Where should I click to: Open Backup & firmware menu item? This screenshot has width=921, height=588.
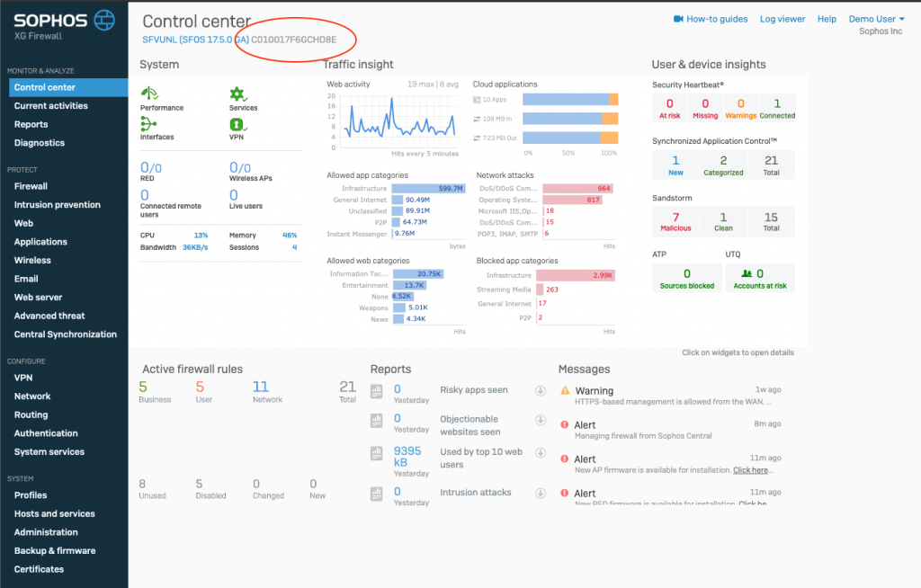55,550
